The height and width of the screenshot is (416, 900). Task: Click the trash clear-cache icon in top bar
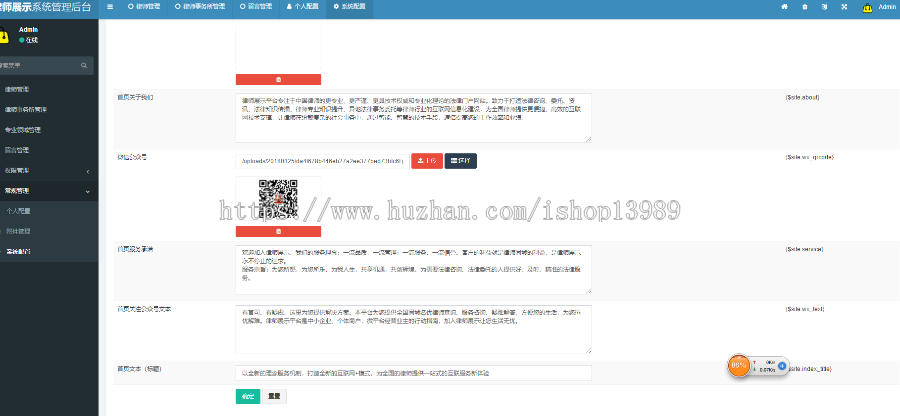[805, 7]
